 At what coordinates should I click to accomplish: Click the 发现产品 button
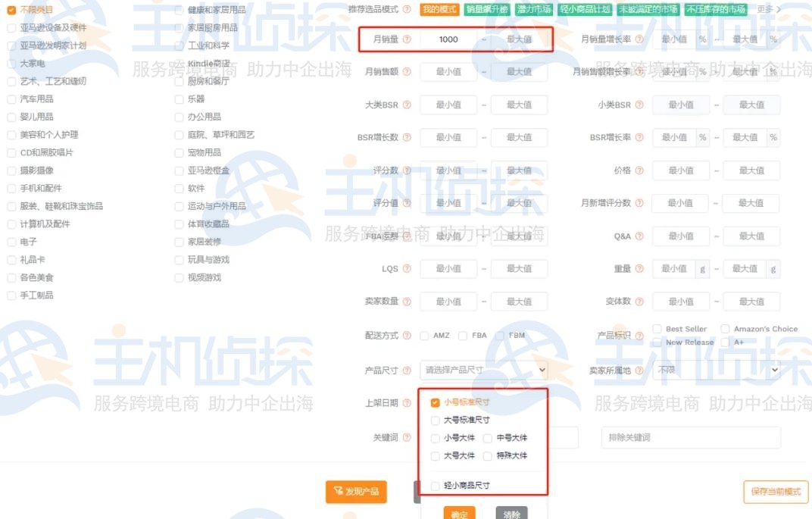(356, 491)
